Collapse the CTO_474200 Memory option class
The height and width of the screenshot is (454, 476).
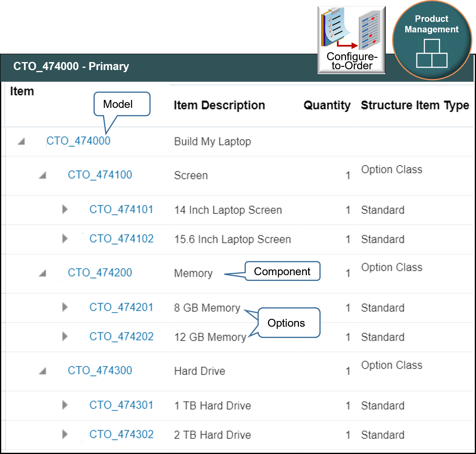click(43, 273)
